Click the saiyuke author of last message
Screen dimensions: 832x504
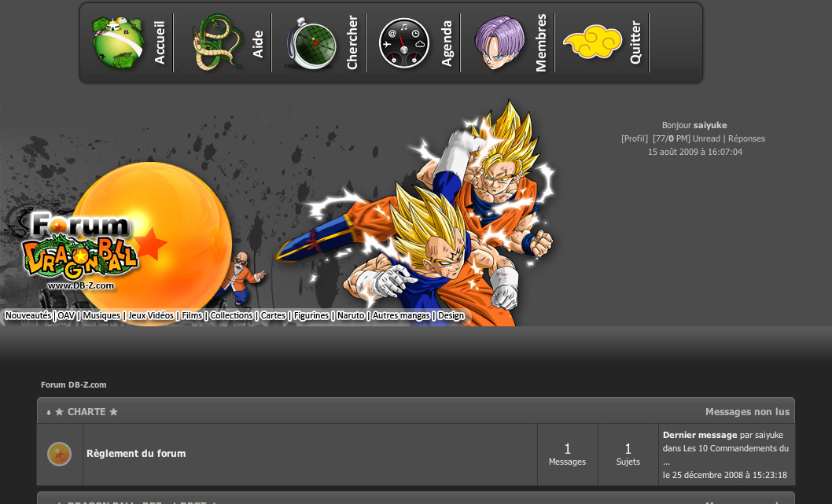(x=769, y=435)
